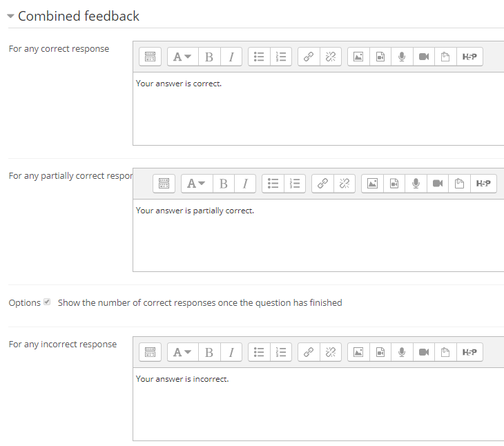Open paragraph styles dropdown in correct response editor
The image size is (504, 446).
point(183,57)
